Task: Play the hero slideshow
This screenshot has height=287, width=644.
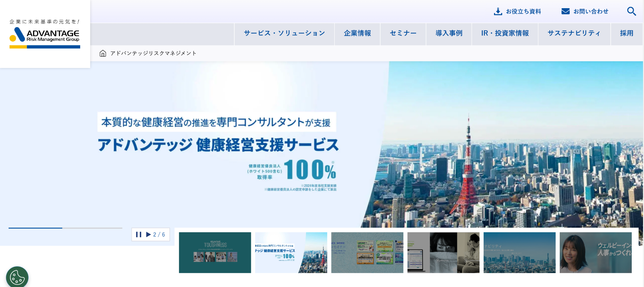Action: (x=148, y=234)
